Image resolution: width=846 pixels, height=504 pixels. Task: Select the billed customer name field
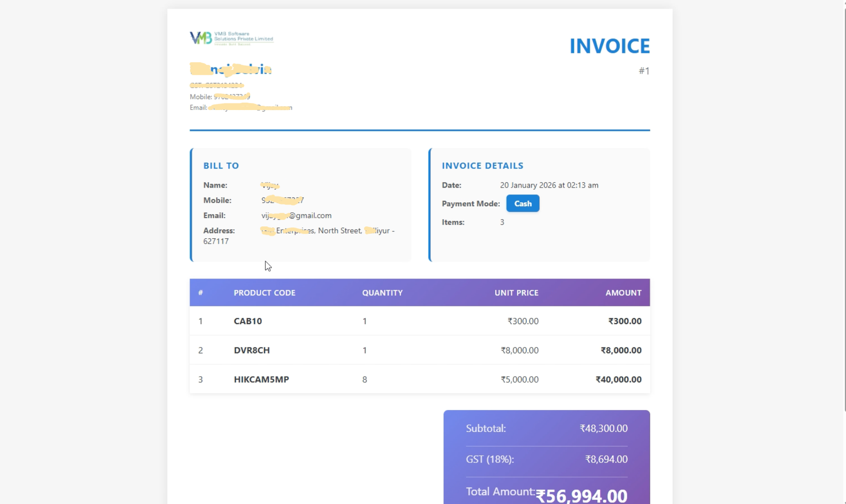270,185
